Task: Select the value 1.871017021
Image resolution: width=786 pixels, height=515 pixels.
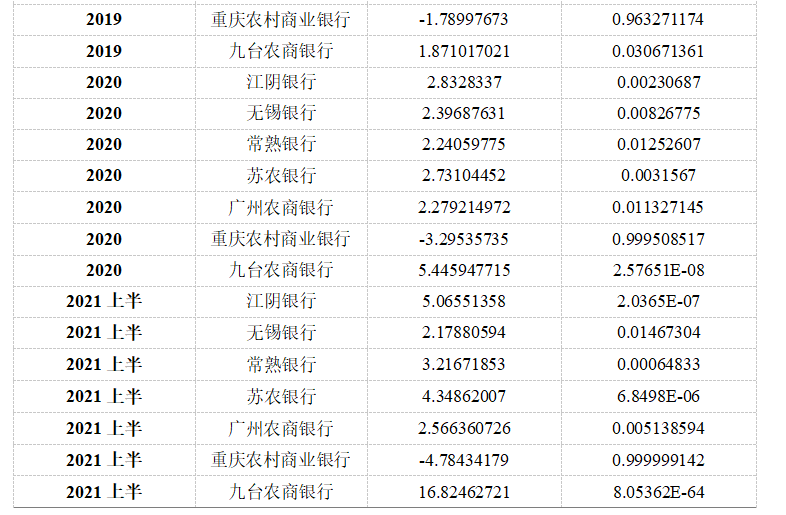Action: [x=464, y=51]
